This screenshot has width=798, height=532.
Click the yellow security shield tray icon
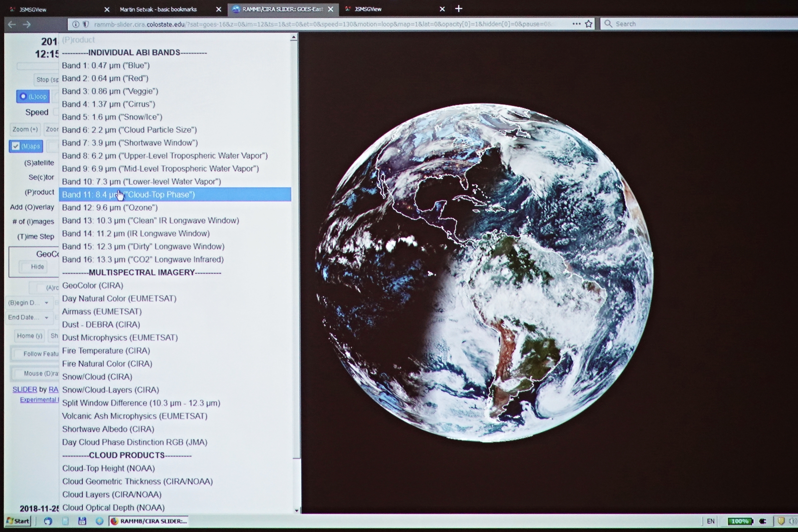pos(781,521)
